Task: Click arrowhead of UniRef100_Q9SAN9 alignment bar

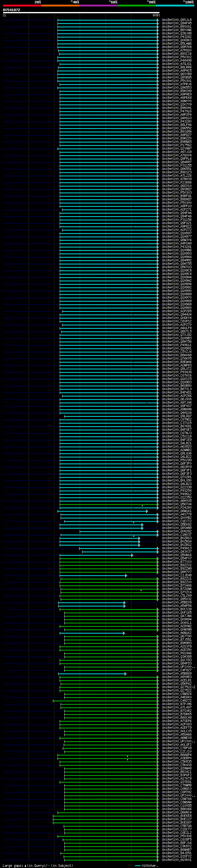Action: click(143, 528)
